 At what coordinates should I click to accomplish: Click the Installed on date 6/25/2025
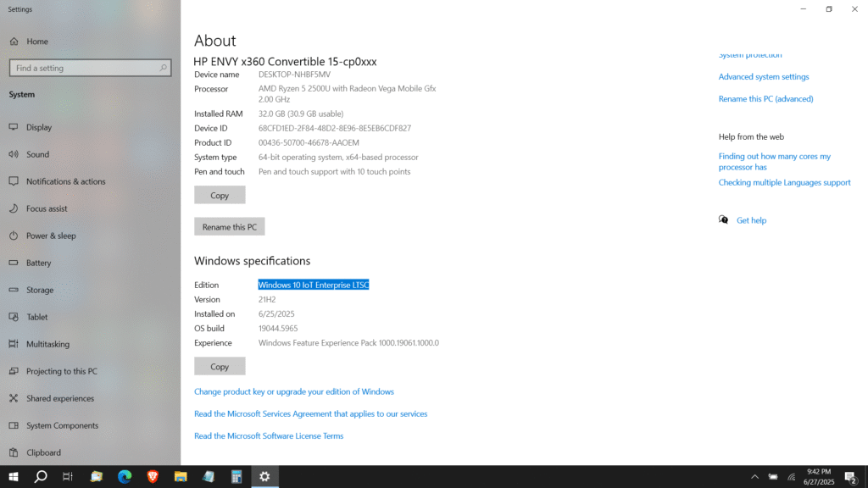276,313
